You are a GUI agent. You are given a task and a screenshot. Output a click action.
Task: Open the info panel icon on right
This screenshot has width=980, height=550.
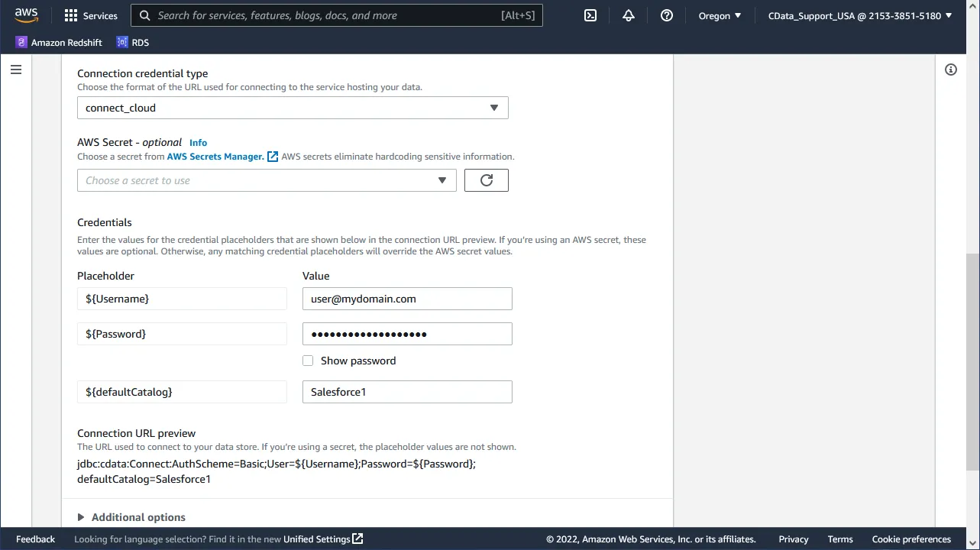[x=951, y=70]
